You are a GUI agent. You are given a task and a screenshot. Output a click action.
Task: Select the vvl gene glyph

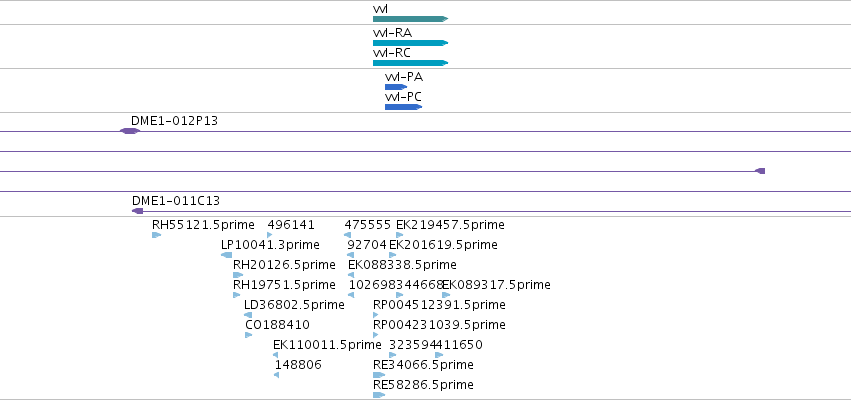click(410, 19)
